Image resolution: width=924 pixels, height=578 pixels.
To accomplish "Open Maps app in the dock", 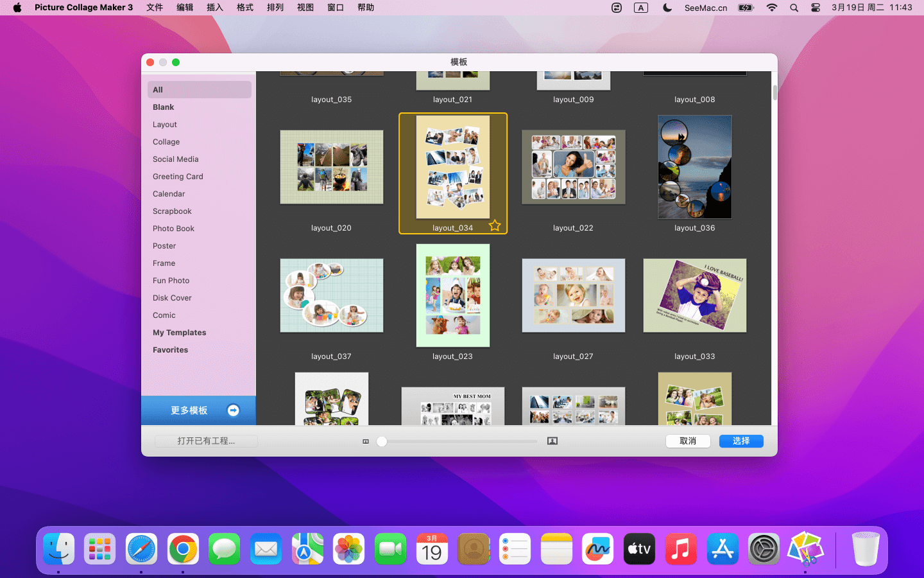I will pyautogui.click(x=307, y=549).
